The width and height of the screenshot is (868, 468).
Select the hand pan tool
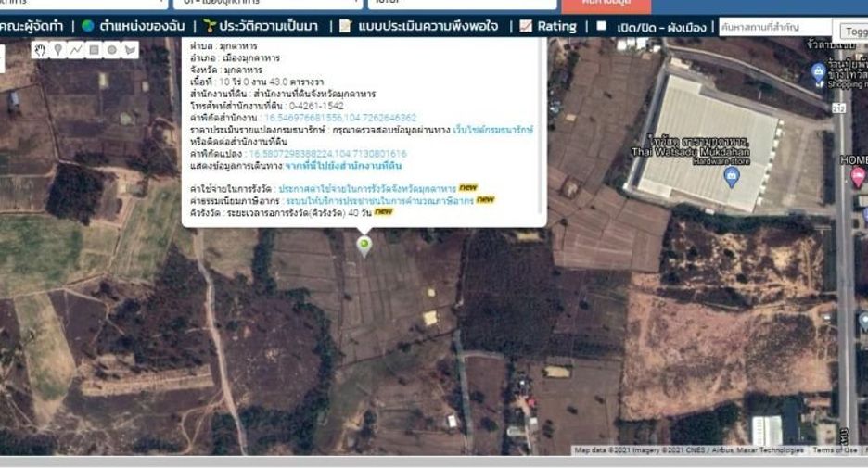(x=40, y=50)
